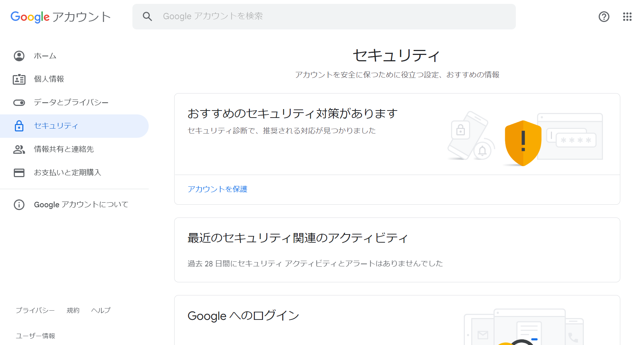The width and height of the screenshot is (644, 345).
Task: Open the 規約 footer link
Action: [x=73, y=310]
